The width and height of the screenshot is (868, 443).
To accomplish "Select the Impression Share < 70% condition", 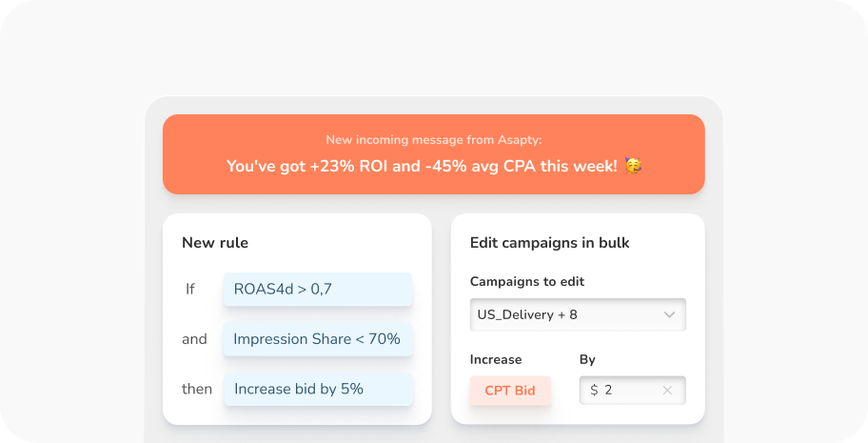I will coord(318,339).
